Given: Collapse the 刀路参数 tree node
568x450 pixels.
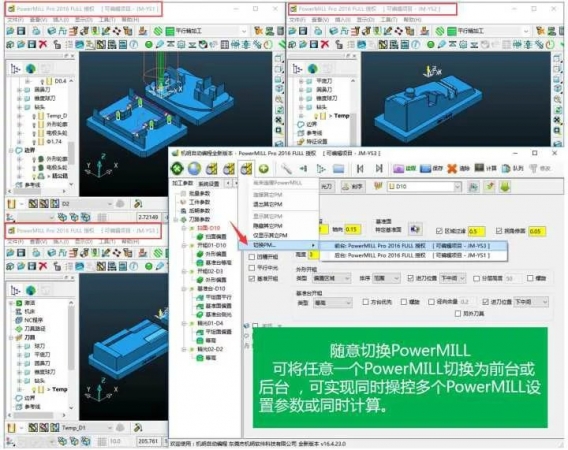Looking at the screenshot, I should [176, 220].
